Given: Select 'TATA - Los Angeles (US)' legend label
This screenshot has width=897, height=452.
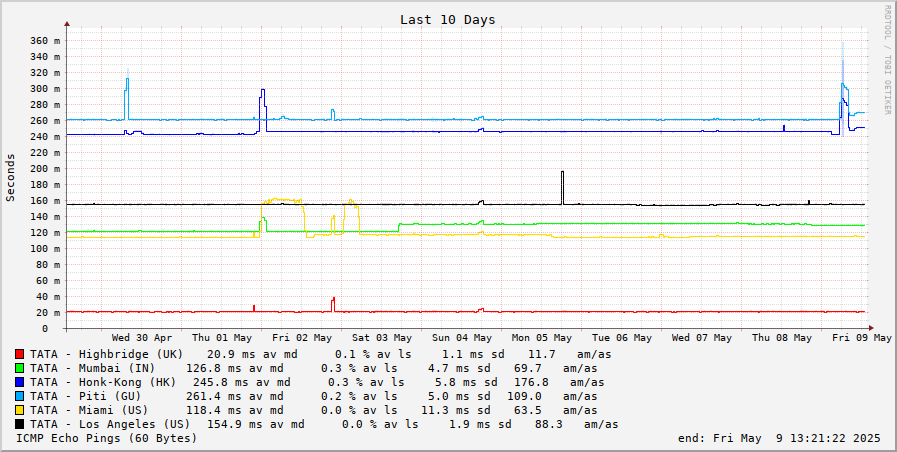Looking at the screenshot, I should coord(110,425).
